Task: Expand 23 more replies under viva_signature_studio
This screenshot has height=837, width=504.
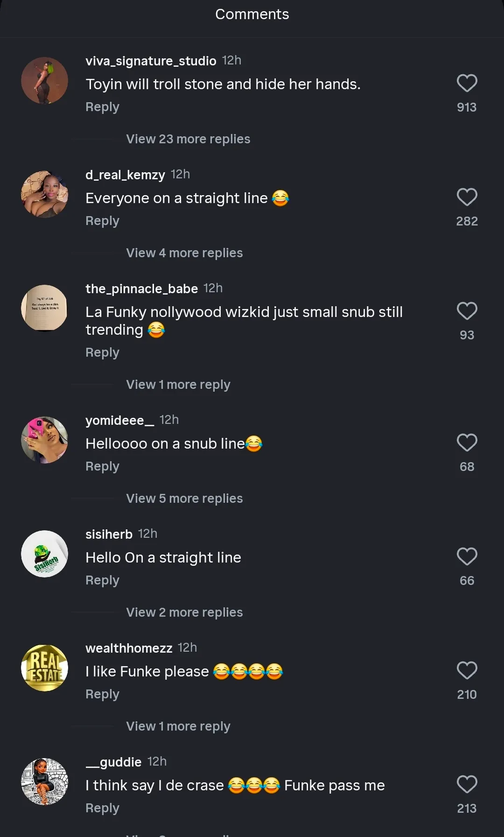Action: tap(188, 139)
